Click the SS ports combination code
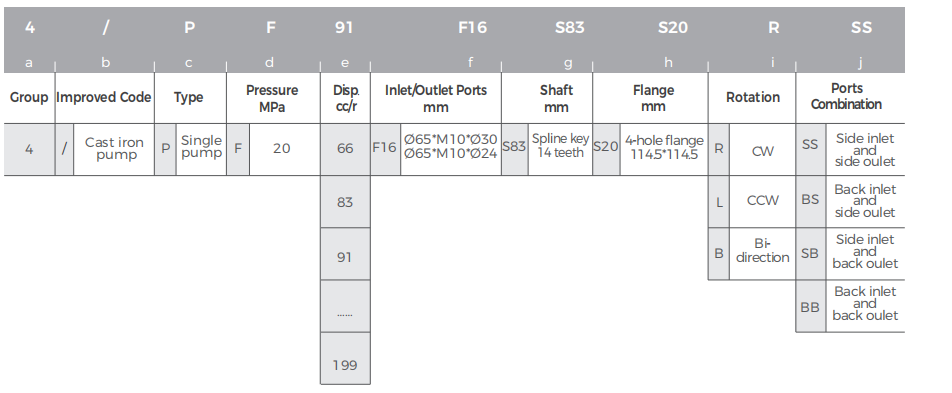 pos(810,145)
